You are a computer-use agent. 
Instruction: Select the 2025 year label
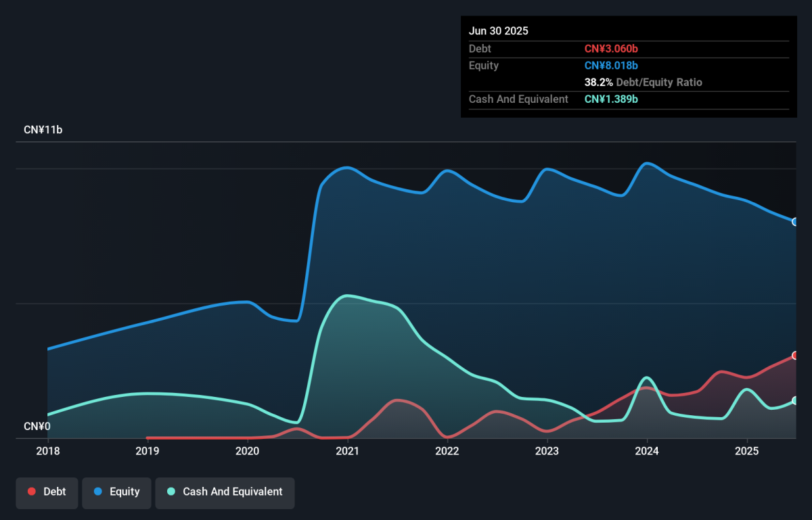pyautogui.click(x=746, y=451)
